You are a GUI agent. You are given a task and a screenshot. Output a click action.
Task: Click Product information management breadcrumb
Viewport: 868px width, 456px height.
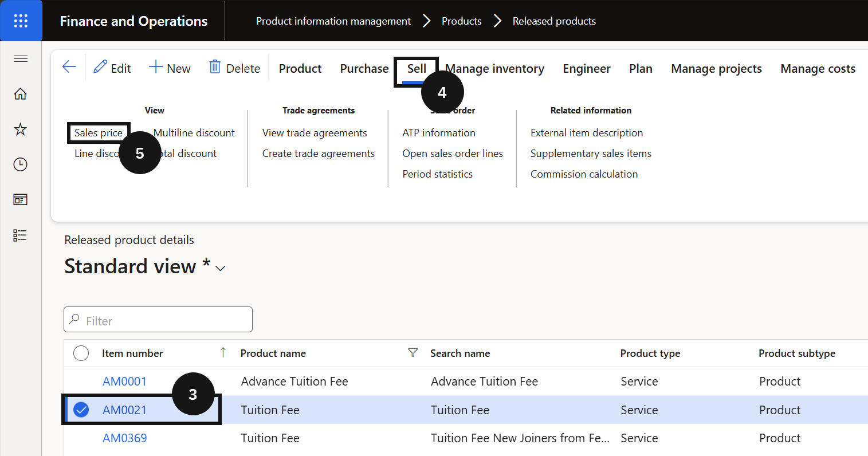[x=333, y=21]
